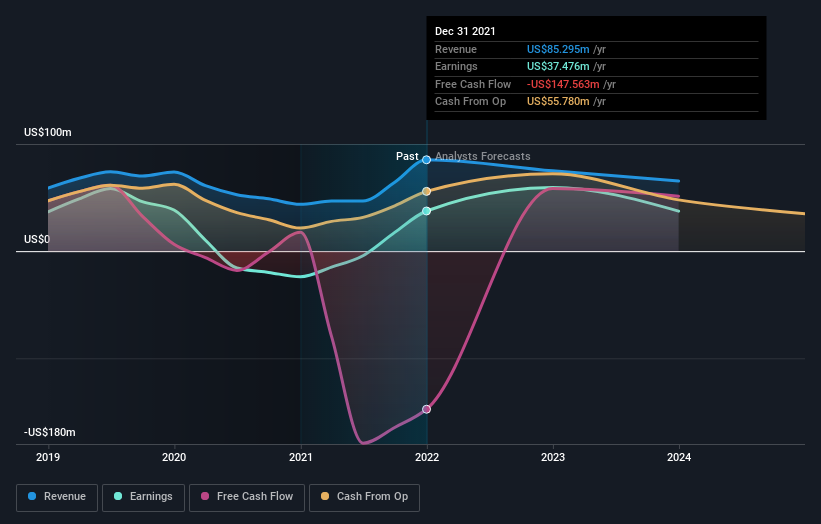
Task: Select the Free Cash Flow data point at 2022
Action: 427,409
